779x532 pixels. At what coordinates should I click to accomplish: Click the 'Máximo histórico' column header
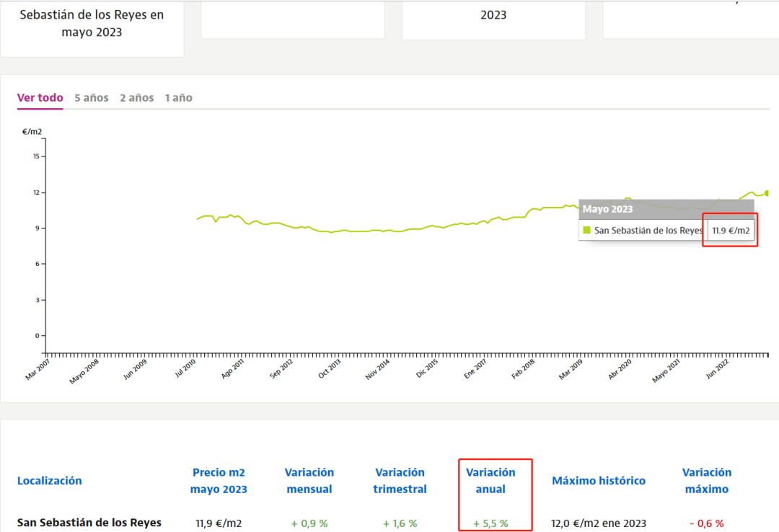click(x=599, y=480)
